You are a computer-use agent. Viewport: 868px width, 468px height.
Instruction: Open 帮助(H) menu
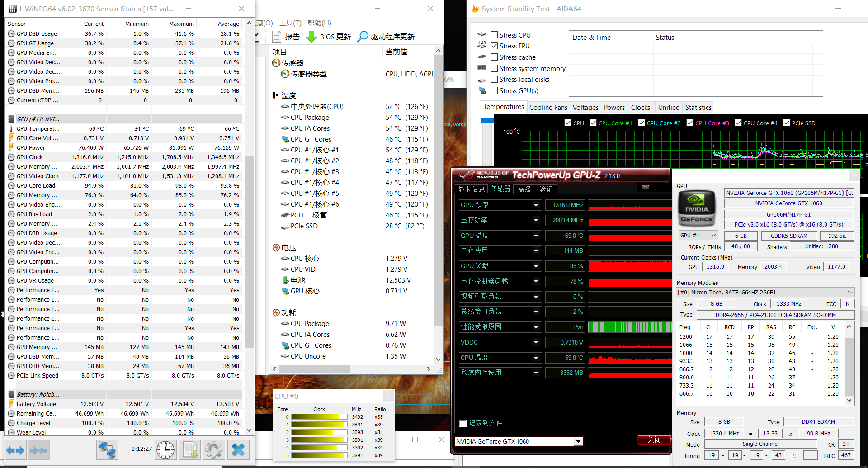[x=319, y=23]
